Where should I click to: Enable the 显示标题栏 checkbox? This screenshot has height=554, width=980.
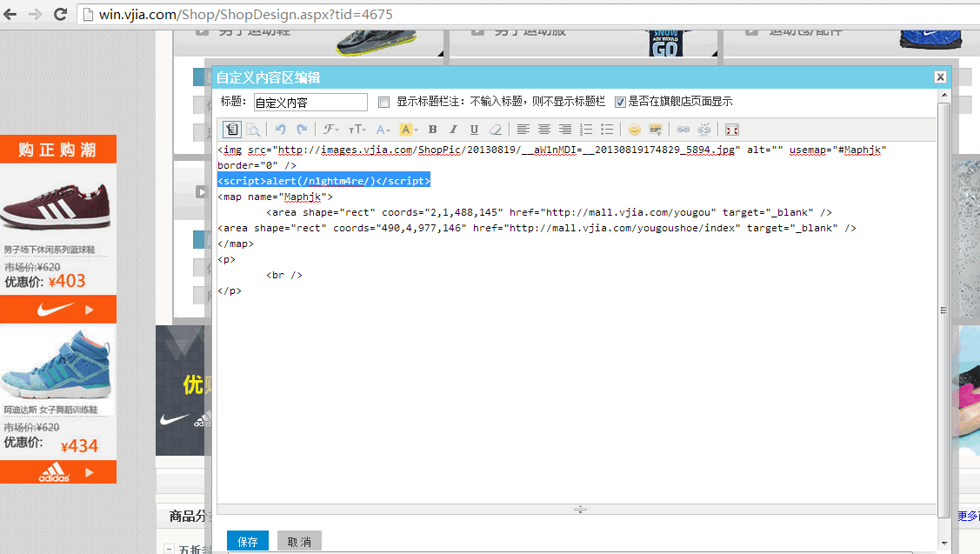383,102
